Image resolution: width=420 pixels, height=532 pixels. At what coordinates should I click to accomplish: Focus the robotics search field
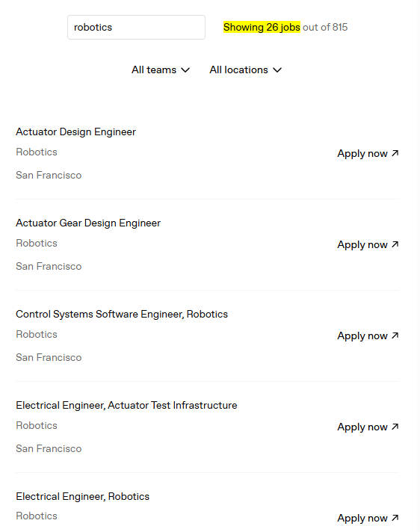coord(136,27)
